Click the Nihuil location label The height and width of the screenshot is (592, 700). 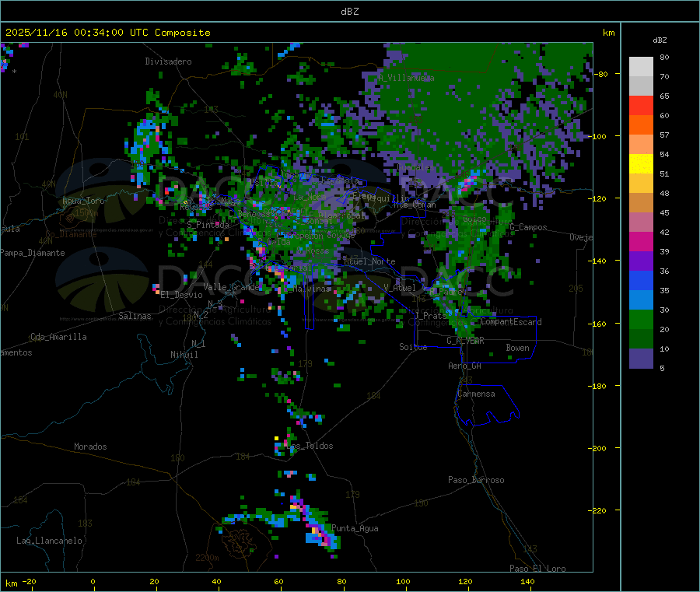point(184,355)
